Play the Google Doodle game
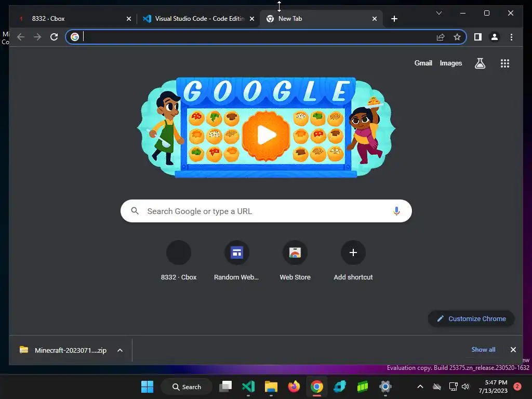This screenshot has height=399, width=532. [267, 135]
